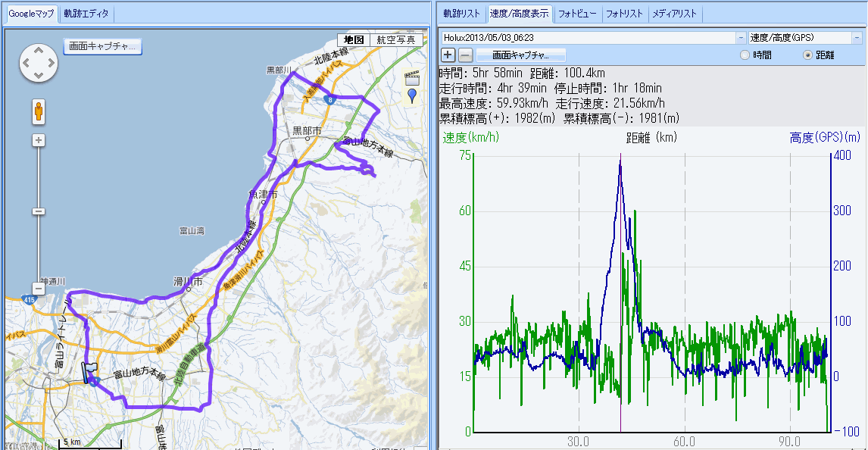Click the clapperboard icon on the map
The height and width of the screenshot is (450, 868).
coord(412,77)
